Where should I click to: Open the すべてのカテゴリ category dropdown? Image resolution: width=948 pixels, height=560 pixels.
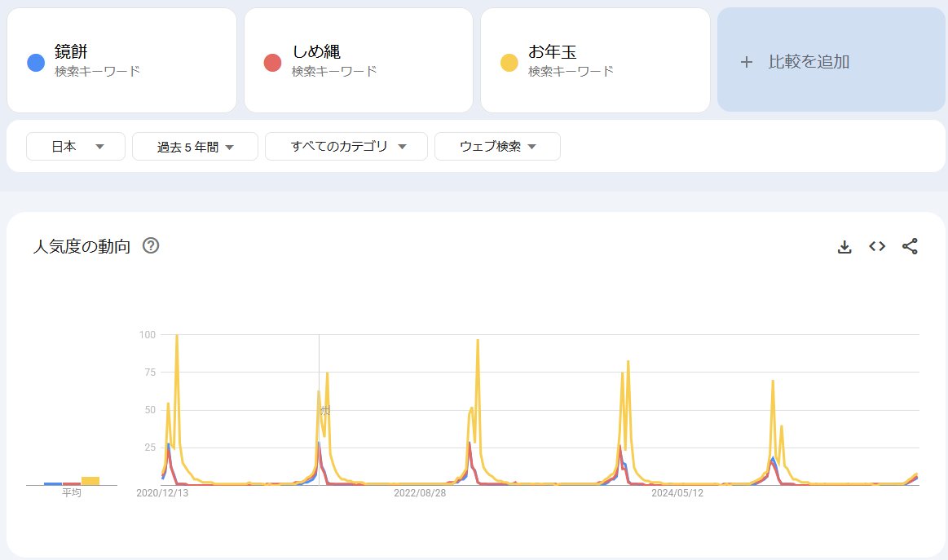pyautogui.click(x=346, y=147)
